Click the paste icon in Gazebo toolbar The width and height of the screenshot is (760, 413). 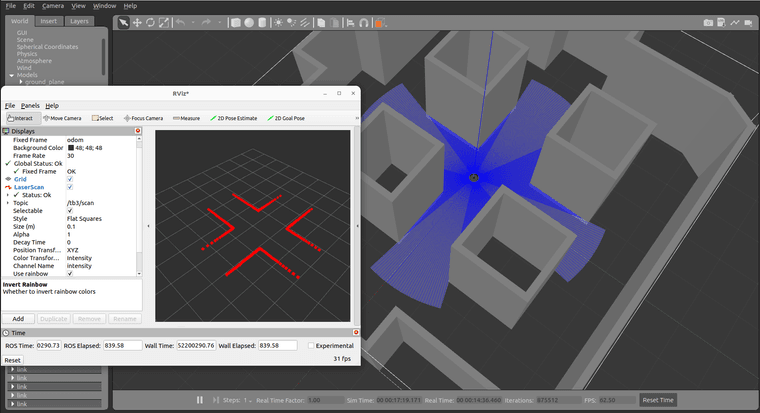334,23
